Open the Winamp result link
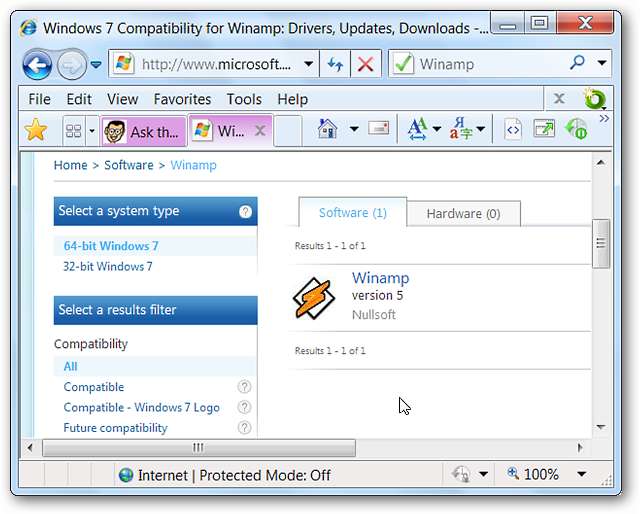 pyautogui.click(x=380, y=278)
